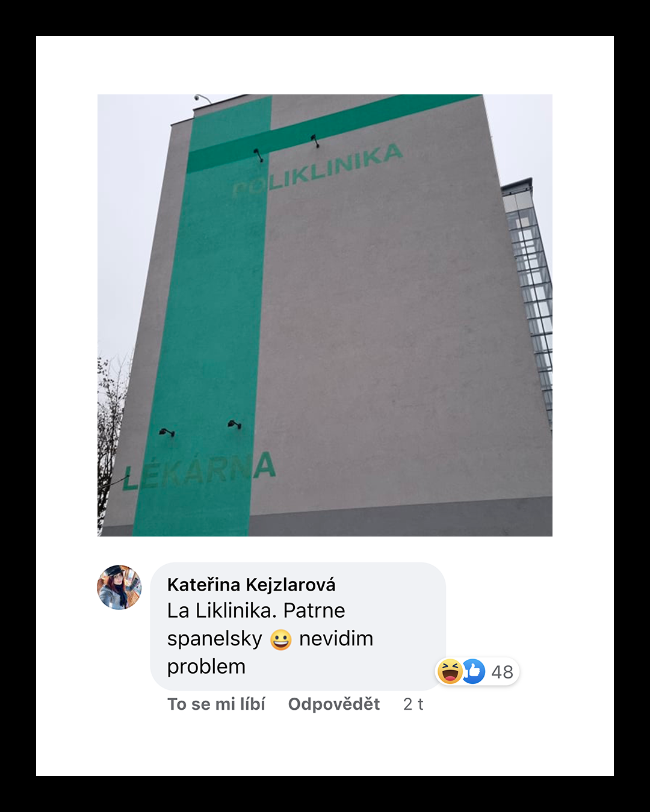Click the upper right wall lamp above POLIKLINIKA
This screenshot has width=650, height=812.
[x=315, y=141]
